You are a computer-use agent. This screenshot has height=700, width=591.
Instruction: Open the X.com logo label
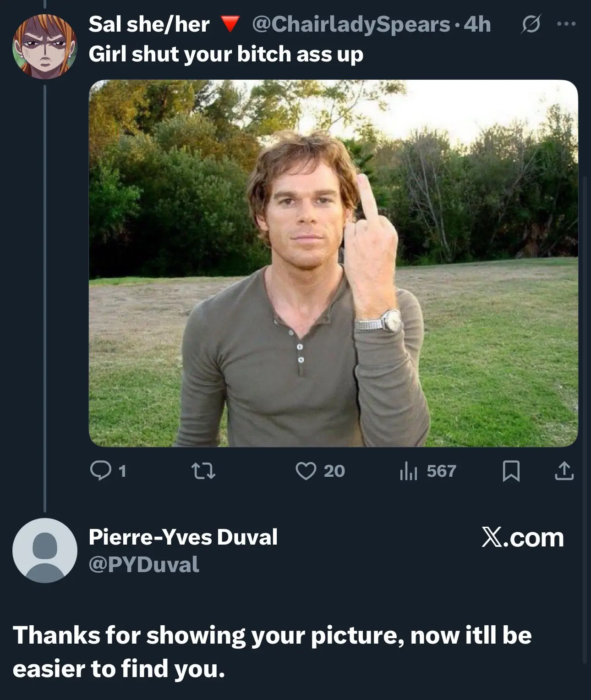(x=522, y=537)
